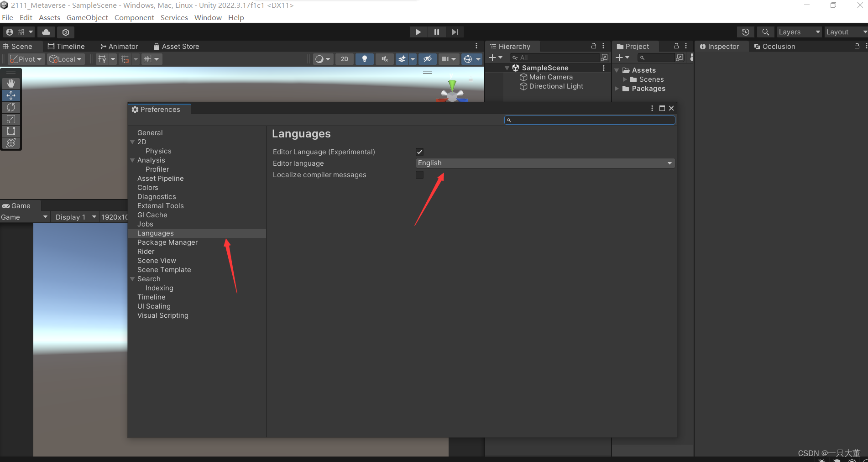Open account dropdown in top toolbar
This screenshot has width=868, height=462.
pyautogui.click(x=19, y=32)
